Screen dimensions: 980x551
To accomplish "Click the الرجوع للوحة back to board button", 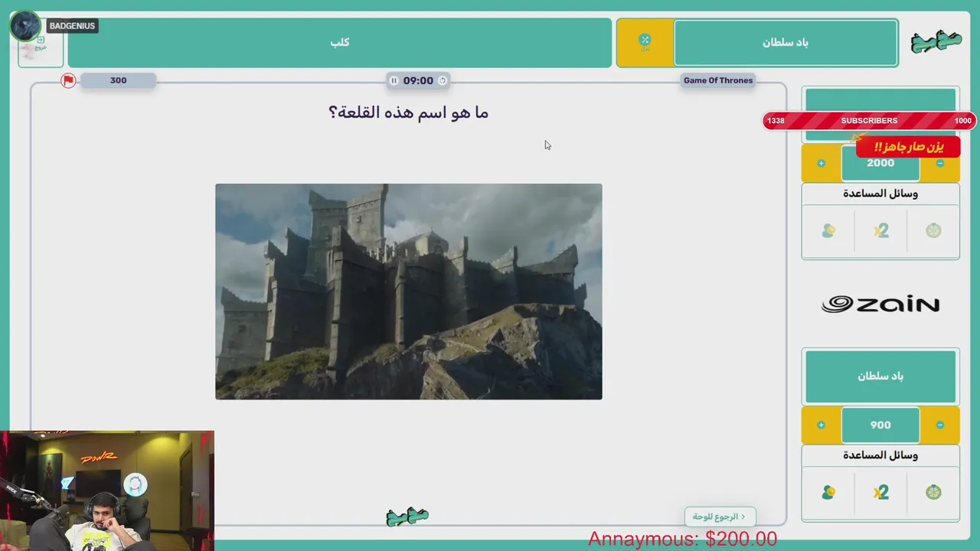I will point(720,517).
